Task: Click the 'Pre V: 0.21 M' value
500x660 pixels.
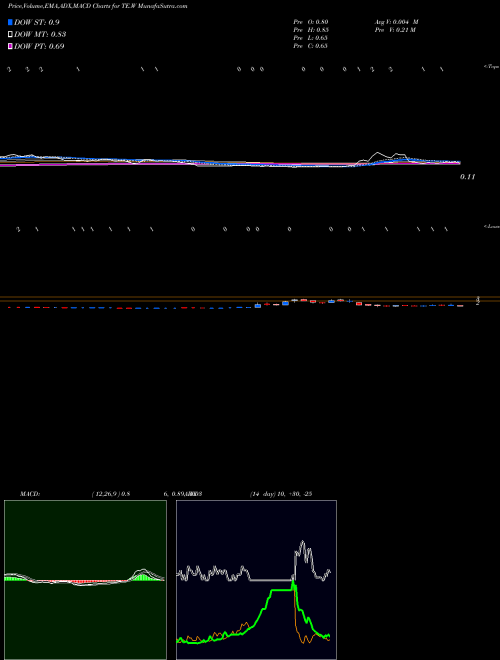Action: (395, 30)
